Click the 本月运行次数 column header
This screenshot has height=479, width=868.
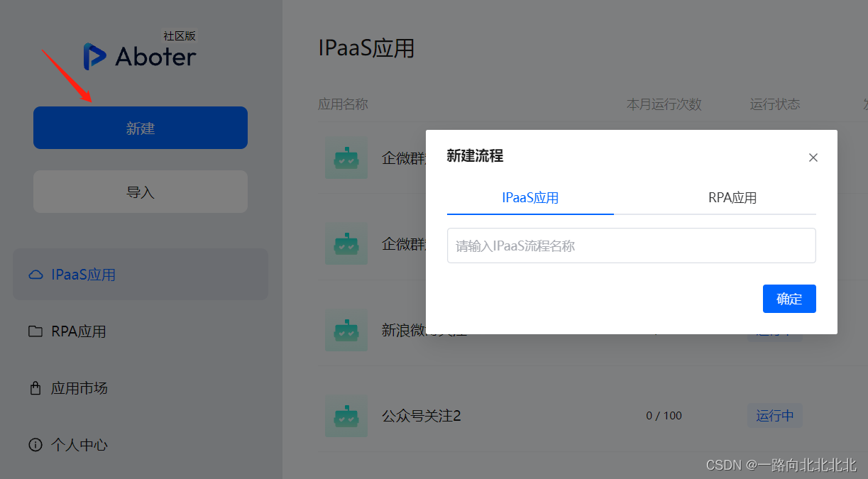[664, 104]
